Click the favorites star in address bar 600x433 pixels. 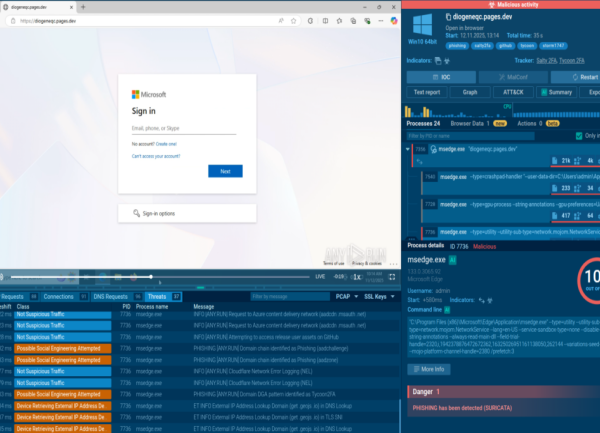(293, 21)
